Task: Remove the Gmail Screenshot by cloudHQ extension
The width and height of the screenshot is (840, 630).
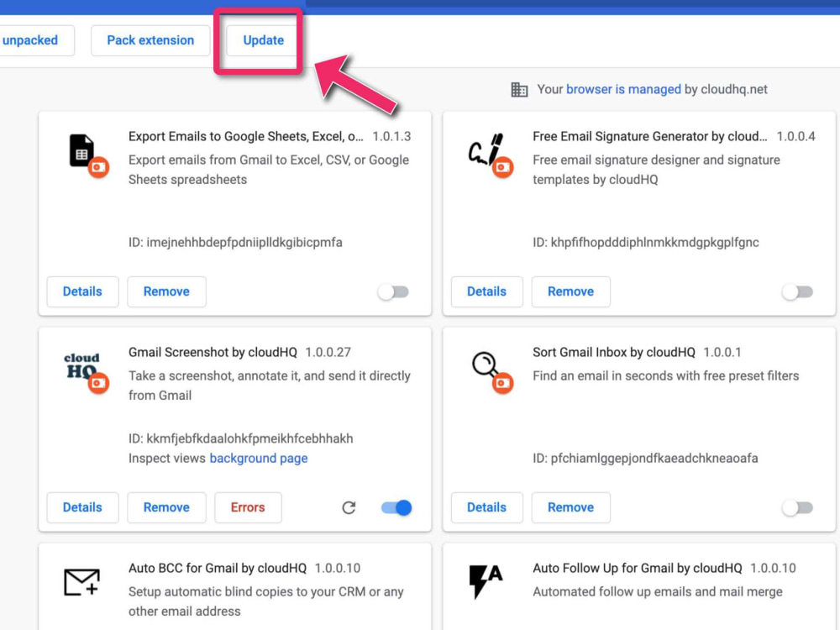Action: (166, 507)
